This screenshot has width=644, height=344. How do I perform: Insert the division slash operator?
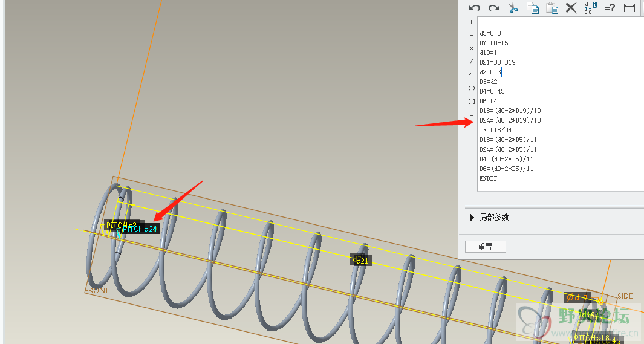pos(471,62)
